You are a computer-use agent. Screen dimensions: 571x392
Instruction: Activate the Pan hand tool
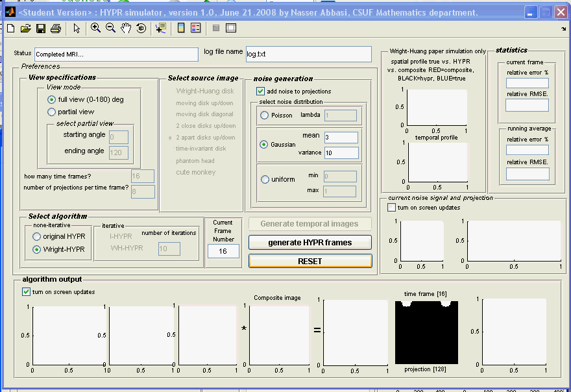pos(125,28)
